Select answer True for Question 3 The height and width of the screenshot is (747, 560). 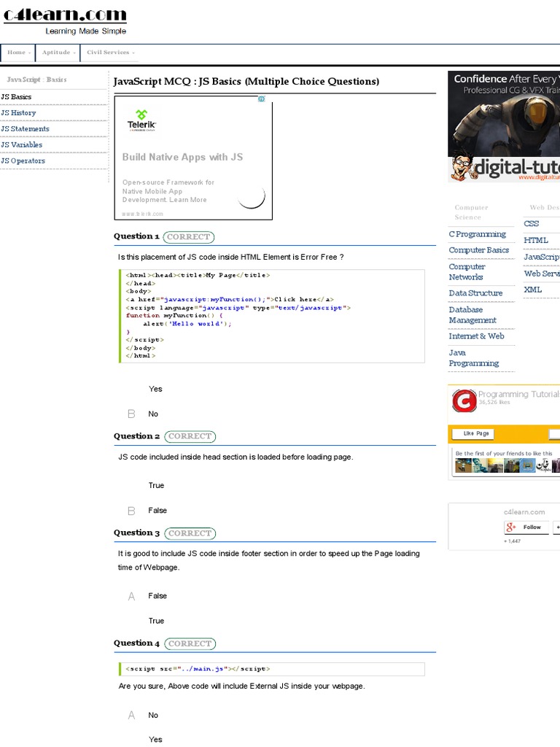tap(156, 622)
